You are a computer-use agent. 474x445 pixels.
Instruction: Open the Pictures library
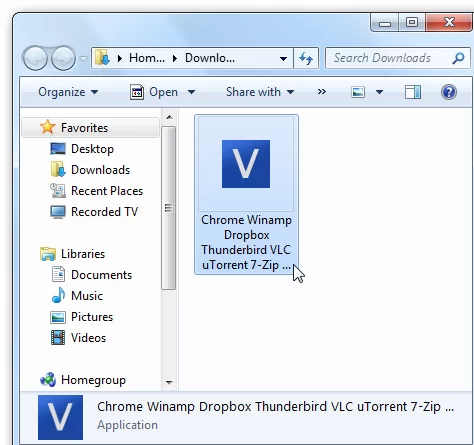click(92, 317)
